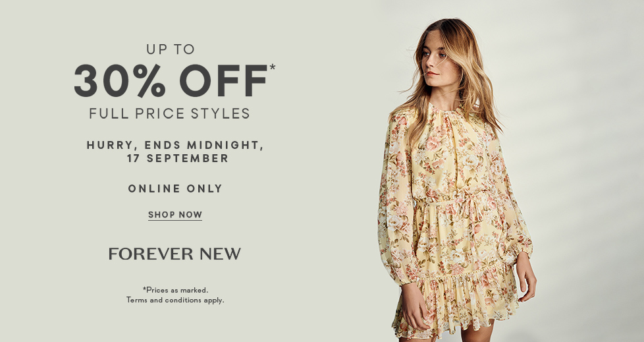Click the HURRY, ENDS MIDNIGHT line

point(175,145)
